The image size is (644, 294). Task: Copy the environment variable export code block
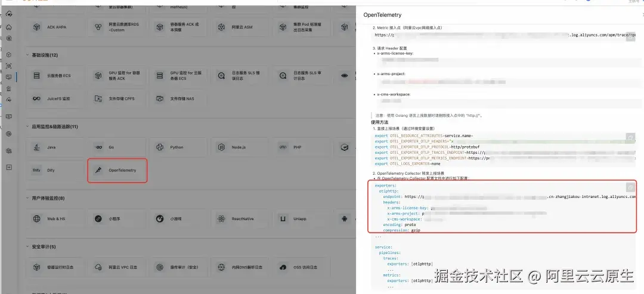click(x=630, y=138)
